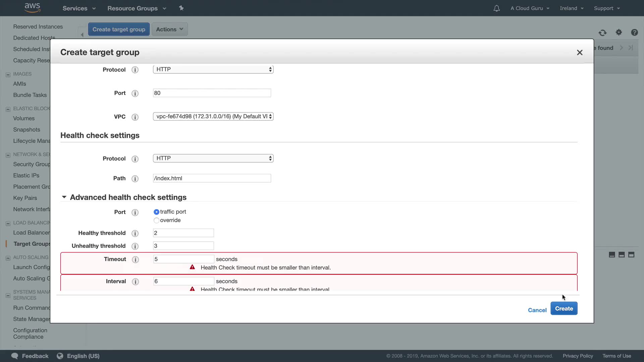Collapse Advanced health check settings
Image resolution: width=644 pixels, height=362 pixels.
[x=64, y=197]
